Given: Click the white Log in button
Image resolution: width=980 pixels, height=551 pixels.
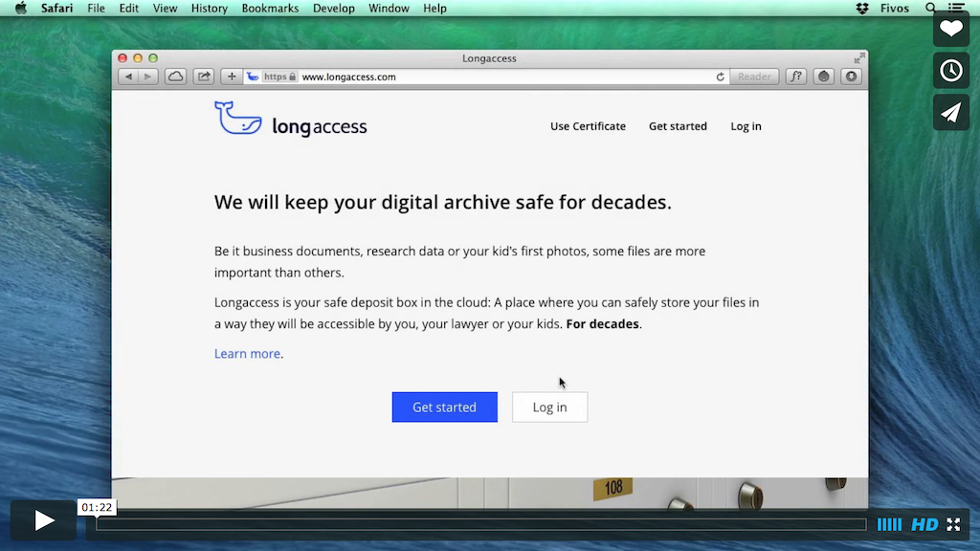Looking at the screenshot, I should point(549,408).
